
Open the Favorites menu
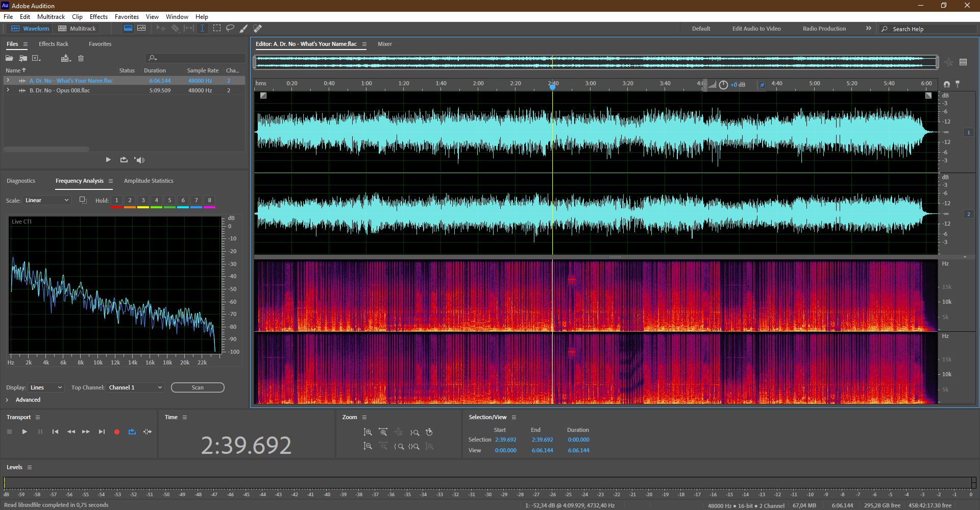point(127,17)
